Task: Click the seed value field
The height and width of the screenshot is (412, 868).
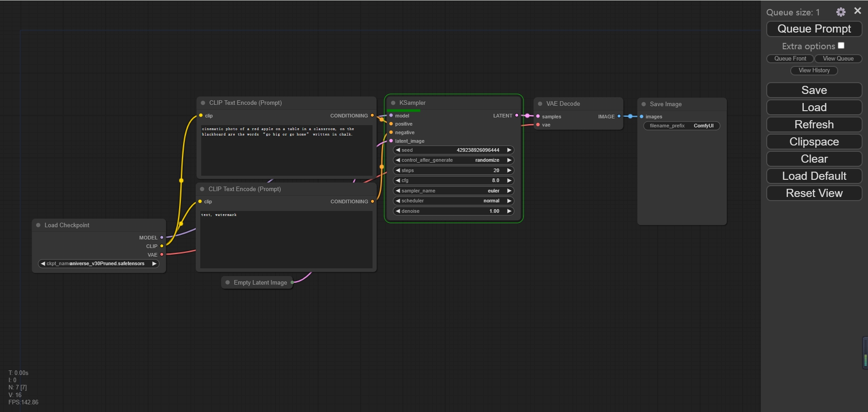Action: point(453,150)
